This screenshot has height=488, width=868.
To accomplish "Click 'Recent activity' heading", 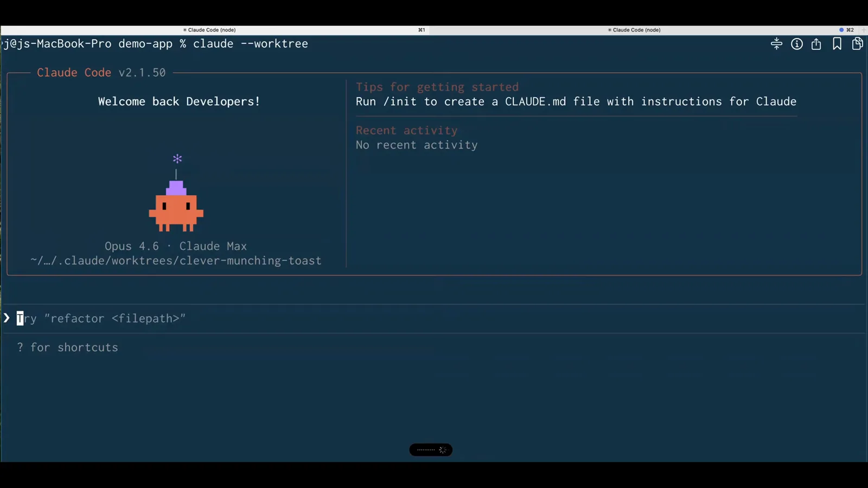I will click(406, 130).
